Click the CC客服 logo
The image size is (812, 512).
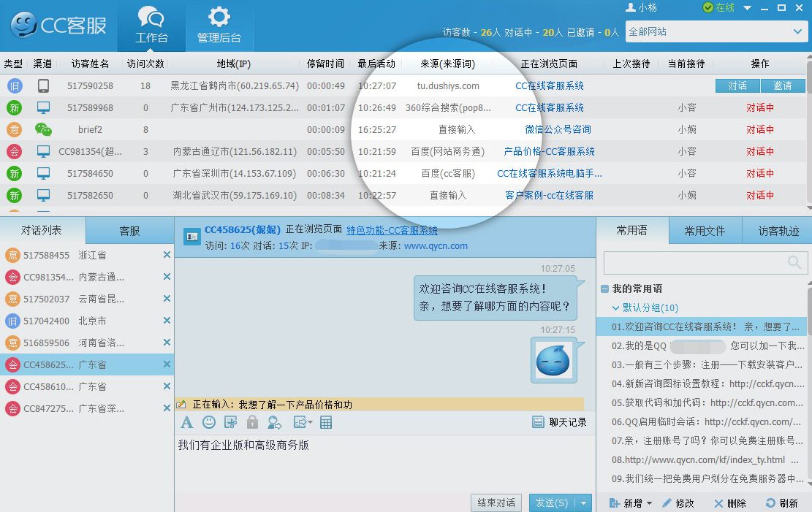pos(58,26)
